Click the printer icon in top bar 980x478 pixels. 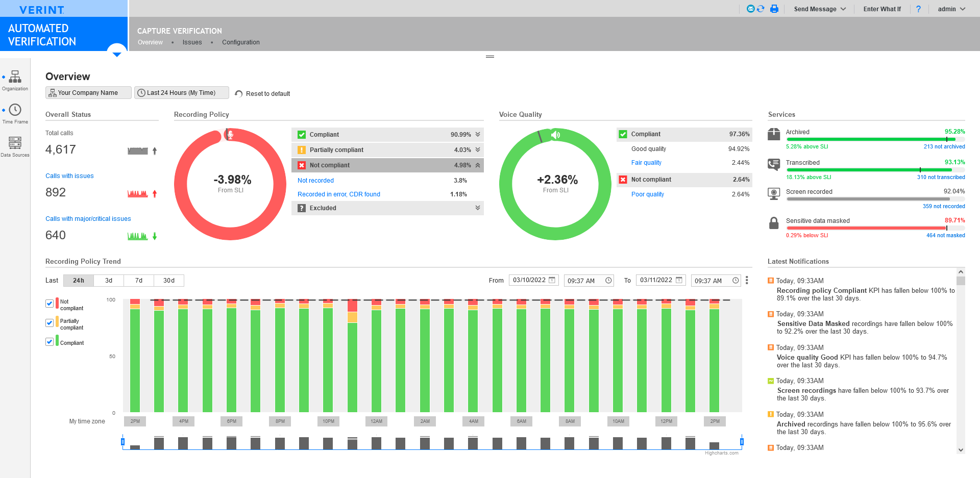point(774,9)
